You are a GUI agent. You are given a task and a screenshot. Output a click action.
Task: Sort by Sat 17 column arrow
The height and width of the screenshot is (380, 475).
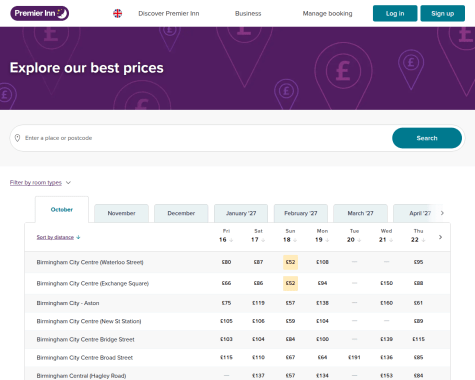click(263, 240)
